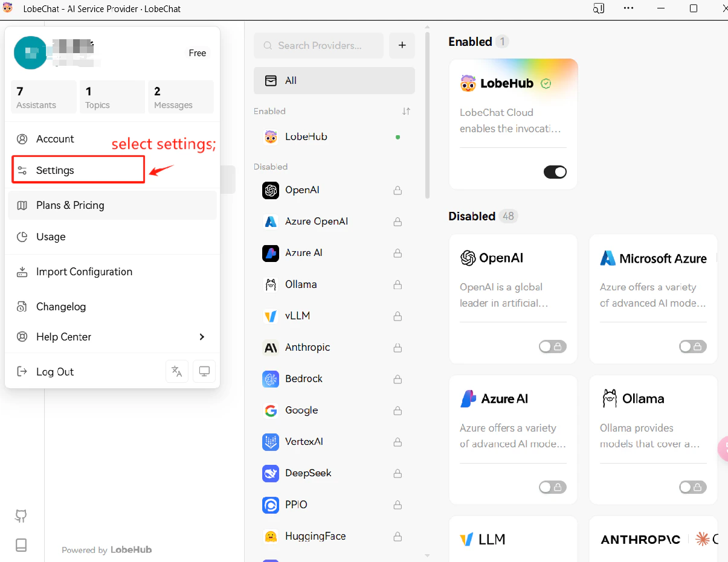Click the Search Providers input field
Image resolution: width=728 pixels, height=562 pixels.
pyautogui.click(x=318, y=45)
